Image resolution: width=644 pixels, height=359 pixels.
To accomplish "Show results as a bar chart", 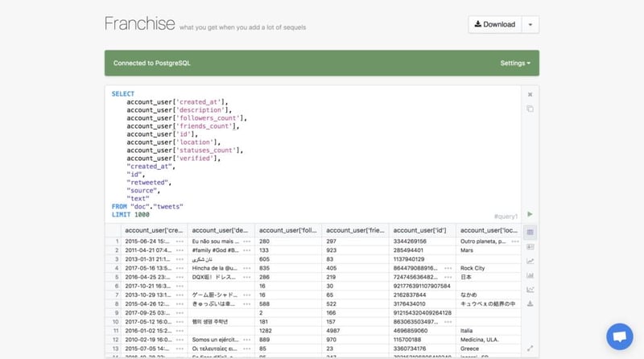I will 530,275.
